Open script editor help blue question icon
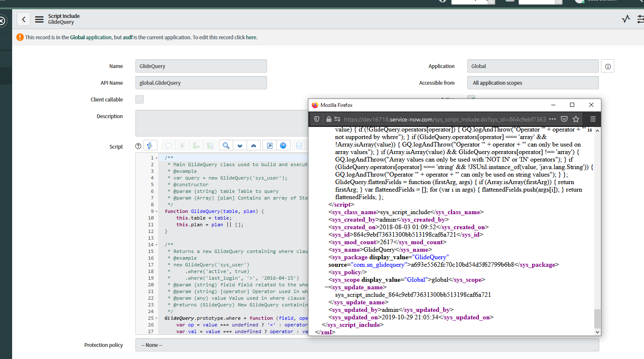The image size is (644, 359). pos(283,146)
